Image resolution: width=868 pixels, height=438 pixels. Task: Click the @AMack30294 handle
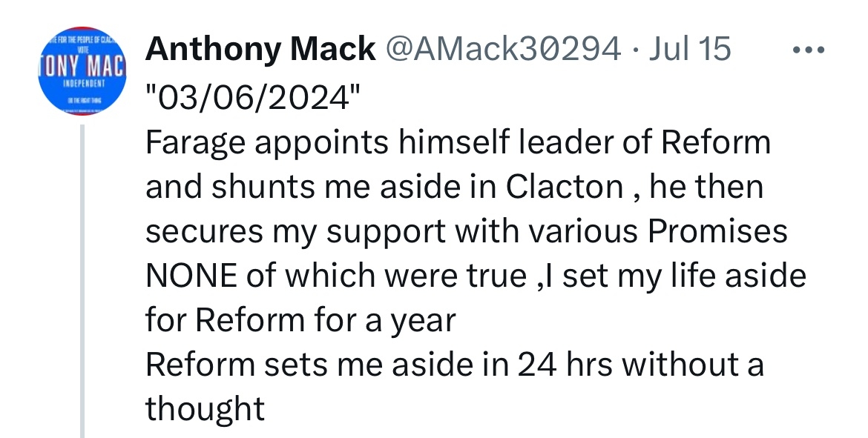pos(501,50)
